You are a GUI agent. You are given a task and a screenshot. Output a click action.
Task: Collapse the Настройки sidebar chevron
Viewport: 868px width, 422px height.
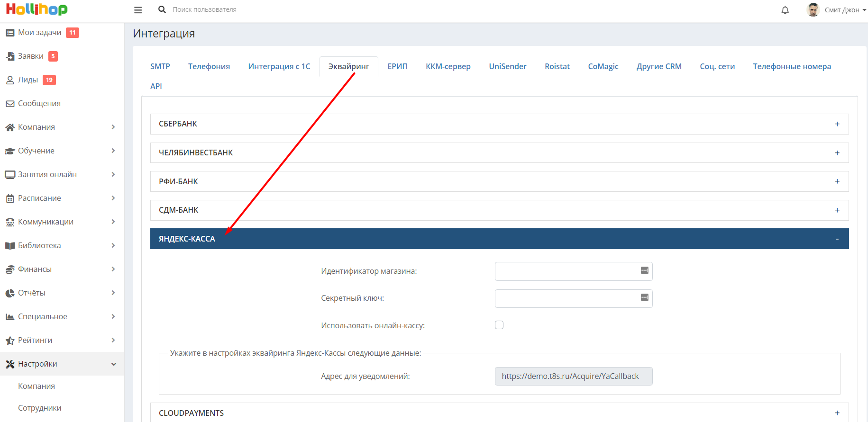click(x=113, y=364)
